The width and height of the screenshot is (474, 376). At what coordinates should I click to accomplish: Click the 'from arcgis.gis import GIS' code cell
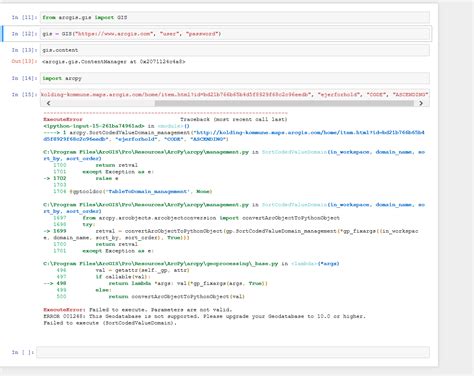coord(235,17)
